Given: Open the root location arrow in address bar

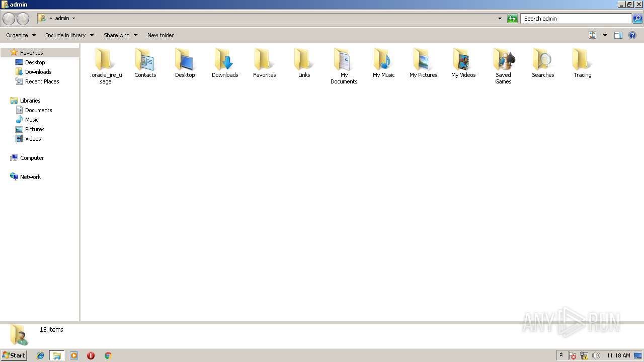Looking at the screenshot, I should (x=51, y=19).
